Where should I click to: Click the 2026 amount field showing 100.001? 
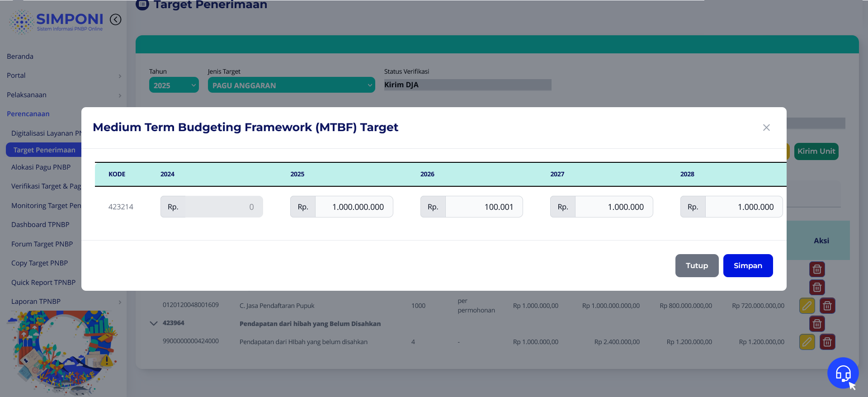tap(483, 207)
